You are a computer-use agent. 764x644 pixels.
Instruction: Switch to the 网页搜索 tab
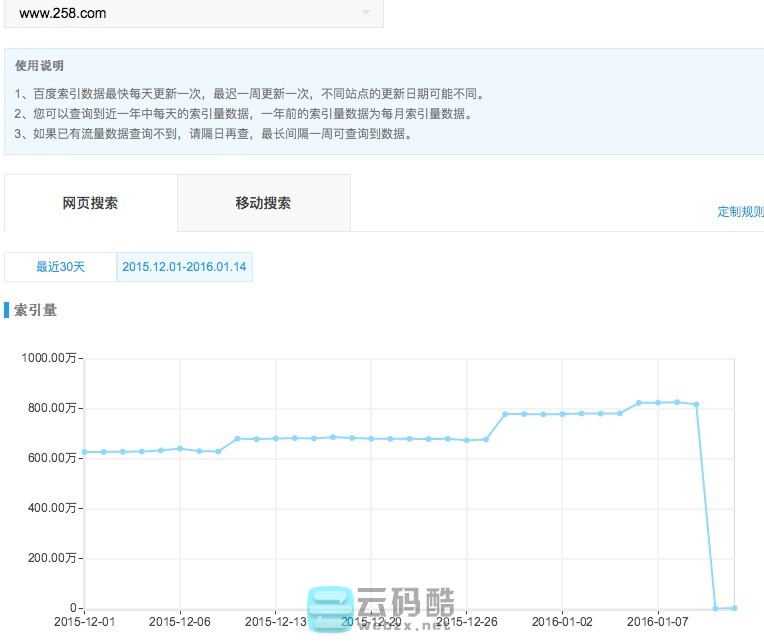point(91,203)
